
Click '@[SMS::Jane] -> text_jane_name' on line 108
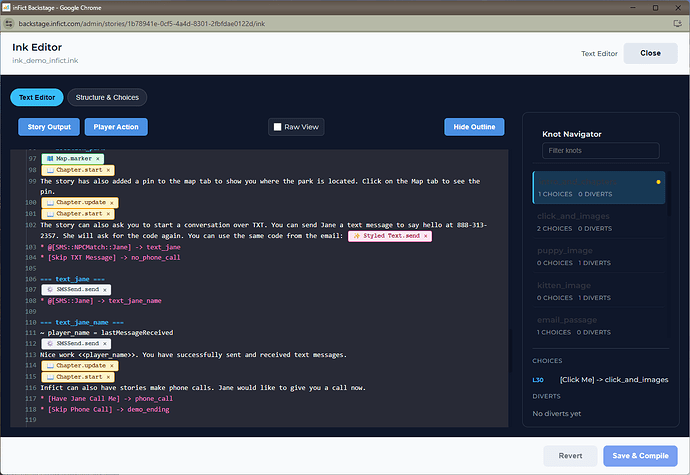pos(101,301)
